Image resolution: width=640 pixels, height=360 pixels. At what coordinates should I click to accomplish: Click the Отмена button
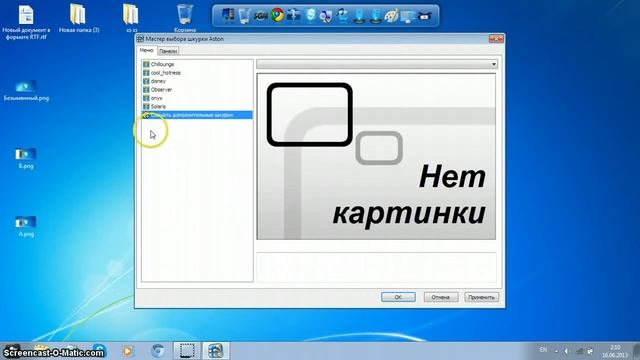[x=441, y=297]
